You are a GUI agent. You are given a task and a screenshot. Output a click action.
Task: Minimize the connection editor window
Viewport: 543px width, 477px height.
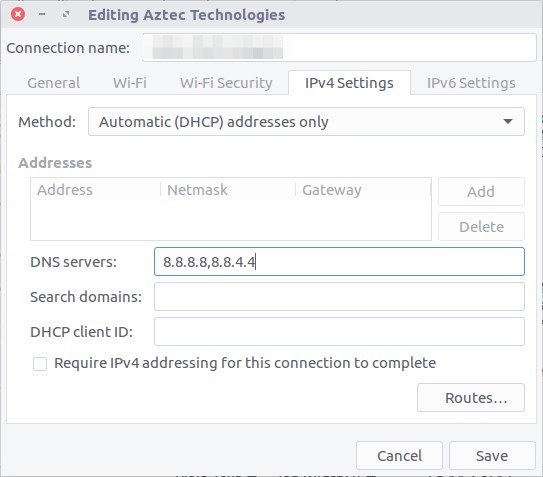click(x=42, y=15)
